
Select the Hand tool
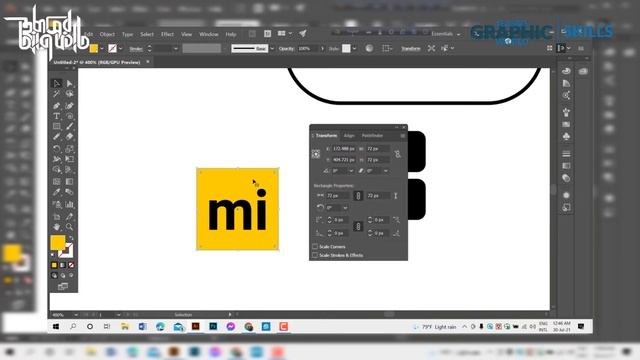(57, 227)
